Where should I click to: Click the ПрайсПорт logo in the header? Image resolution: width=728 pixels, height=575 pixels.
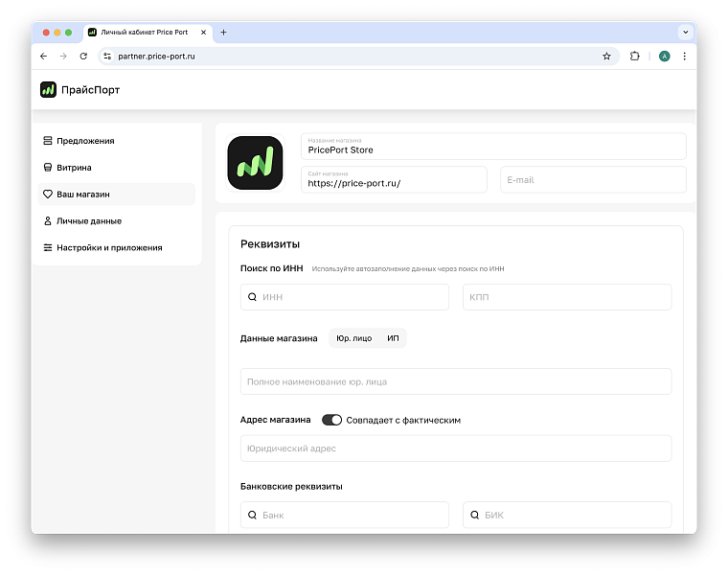tap(80, 90)
